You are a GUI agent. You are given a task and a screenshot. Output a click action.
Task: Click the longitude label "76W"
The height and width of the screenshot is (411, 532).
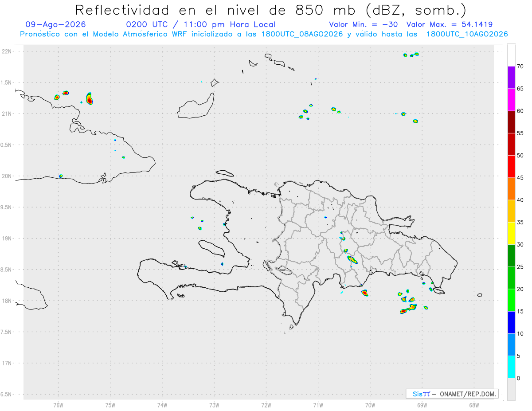[x=58, y=405]
